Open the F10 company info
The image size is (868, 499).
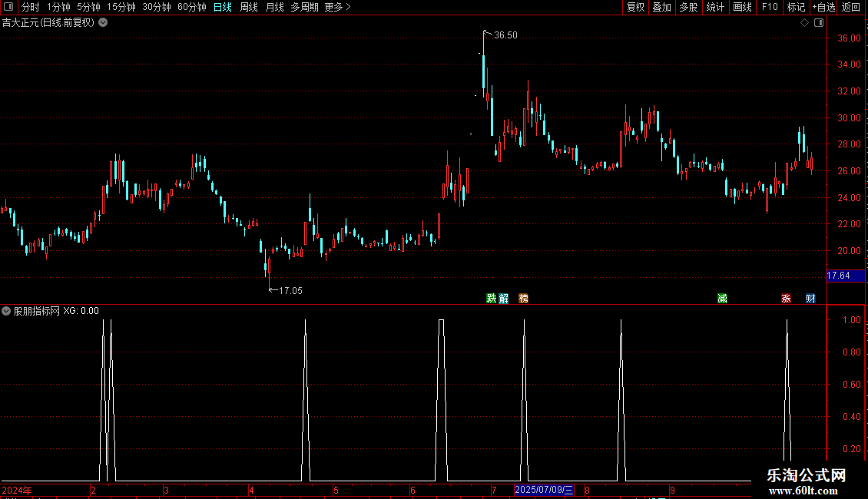(770, 7)
